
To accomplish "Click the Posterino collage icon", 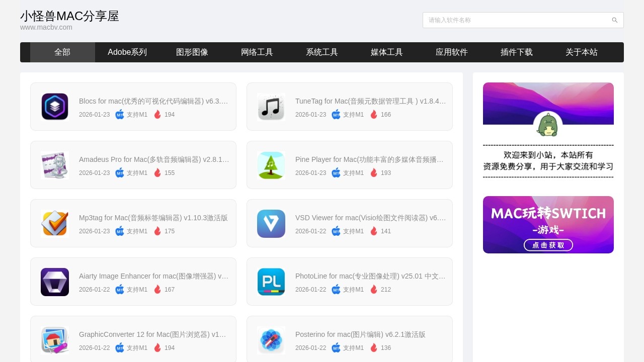I will click(271, 340).
